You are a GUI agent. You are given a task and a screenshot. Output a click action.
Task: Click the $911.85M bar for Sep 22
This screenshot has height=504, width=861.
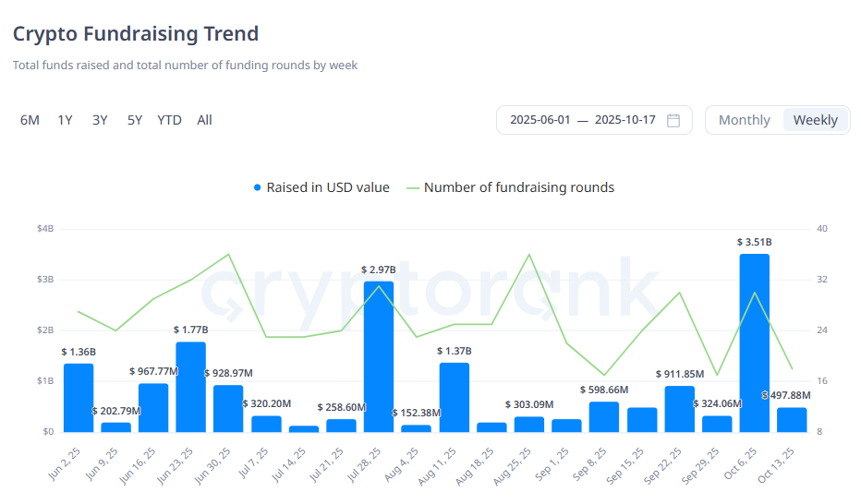(679, 409)
